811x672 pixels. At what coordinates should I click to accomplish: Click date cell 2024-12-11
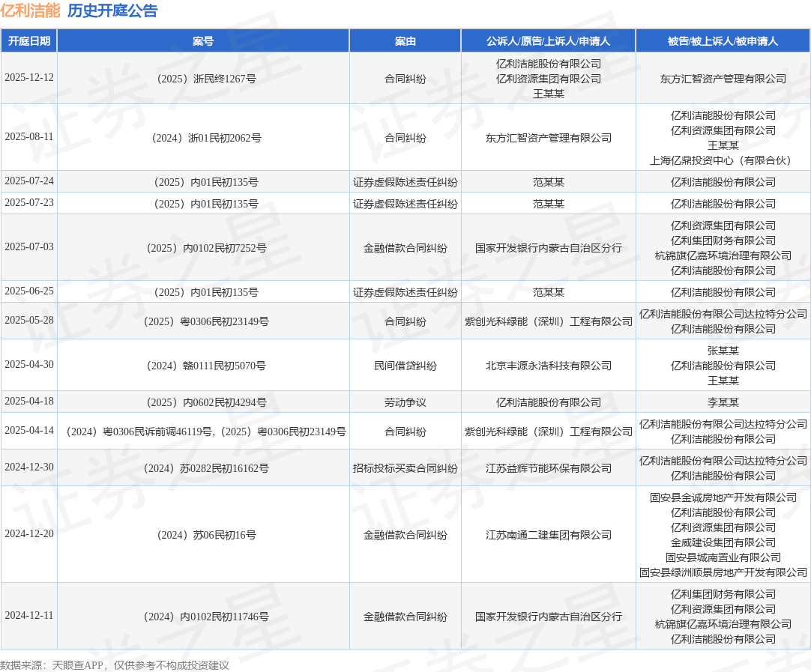point(29,616)
